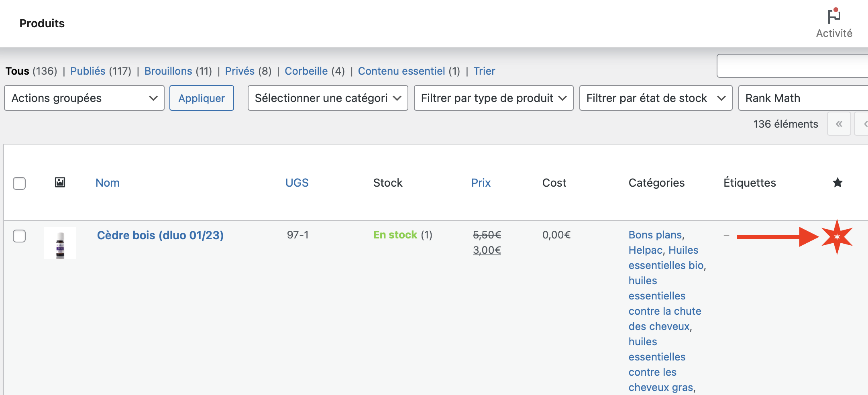Open Filtrer par type de produit dropdown

click(493, 98)
